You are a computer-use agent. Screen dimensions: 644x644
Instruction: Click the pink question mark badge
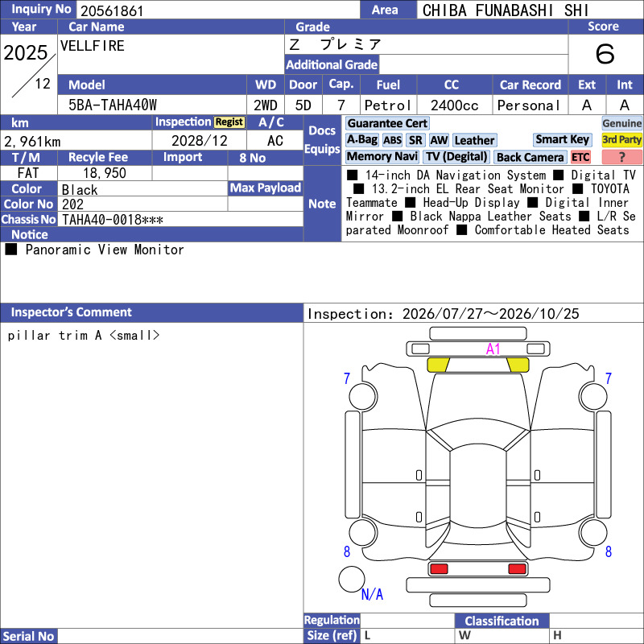click(621, 157)
